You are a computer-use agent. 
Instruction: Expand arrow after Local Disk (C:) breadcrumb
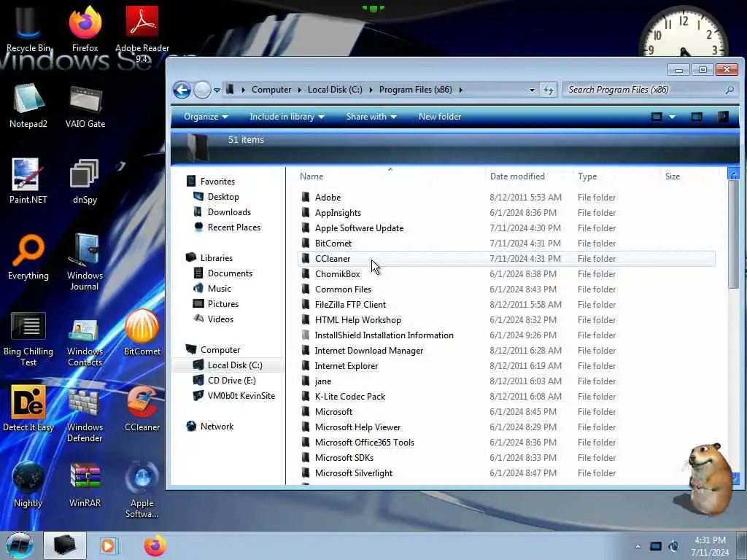click(371, 90)
